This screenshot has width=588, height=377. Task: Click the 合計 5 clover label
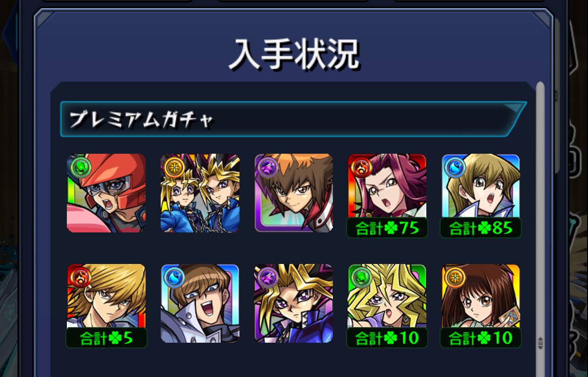[x=106, y=338]
